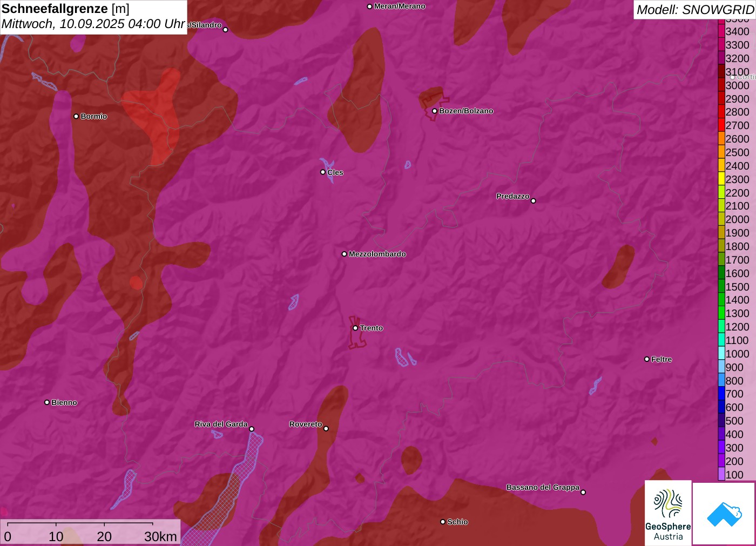The image size is (756, 546).
Task: Select the 3000 legend color swatch
Action: pos(721,85)
